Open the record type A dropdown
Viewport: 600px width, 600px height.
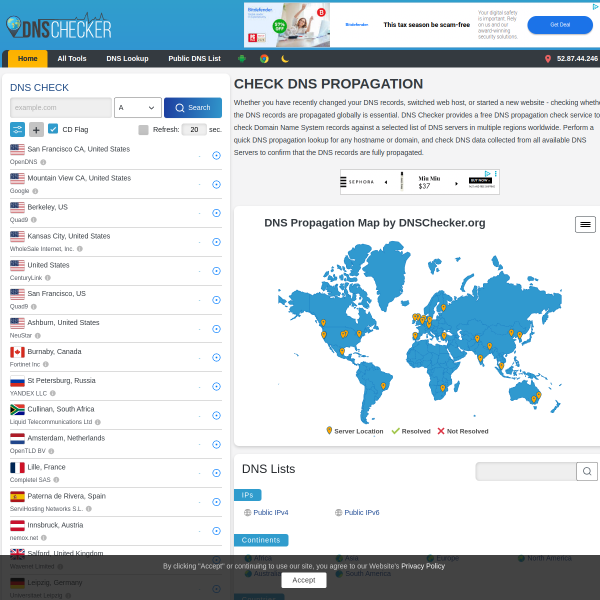click(x=137, y=107)
